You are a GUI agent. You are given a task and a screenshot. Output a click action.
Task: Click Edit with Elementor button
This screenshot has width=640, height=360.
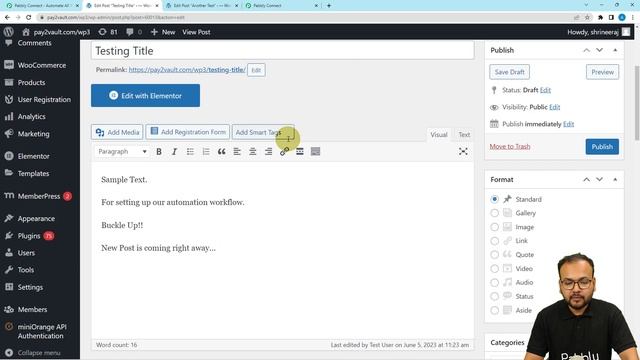(145, 96)
